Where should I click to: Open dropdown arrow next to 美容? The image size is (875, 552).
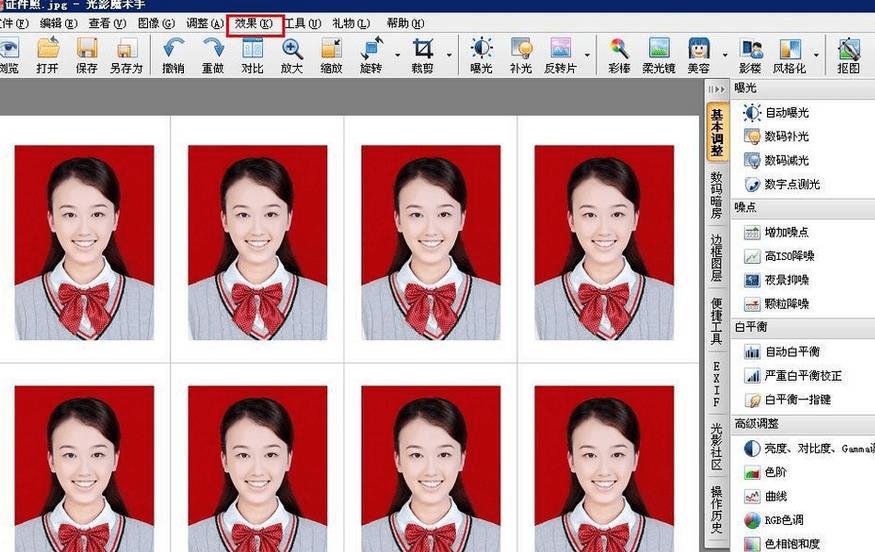[725, 55]
